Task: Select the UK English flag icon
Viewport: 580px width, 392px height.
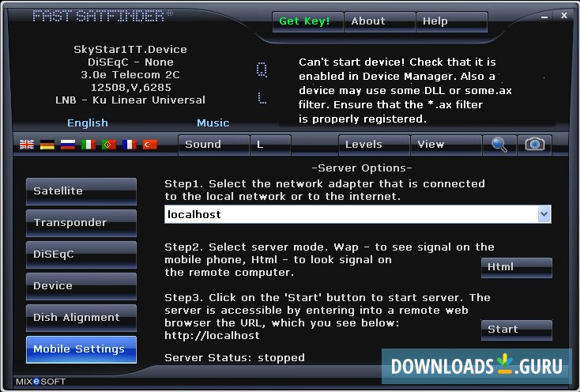Action: point(27,144)
